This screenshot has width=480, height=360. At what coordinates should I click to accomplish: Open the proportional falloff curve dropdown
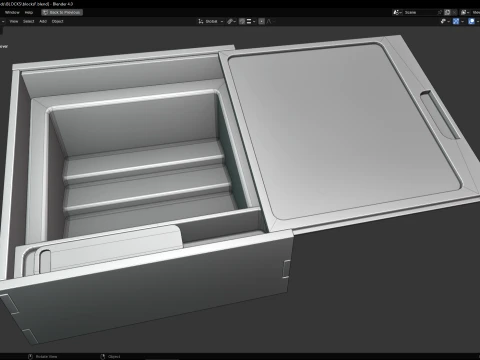pyautogui.click(x=270, y=21)
